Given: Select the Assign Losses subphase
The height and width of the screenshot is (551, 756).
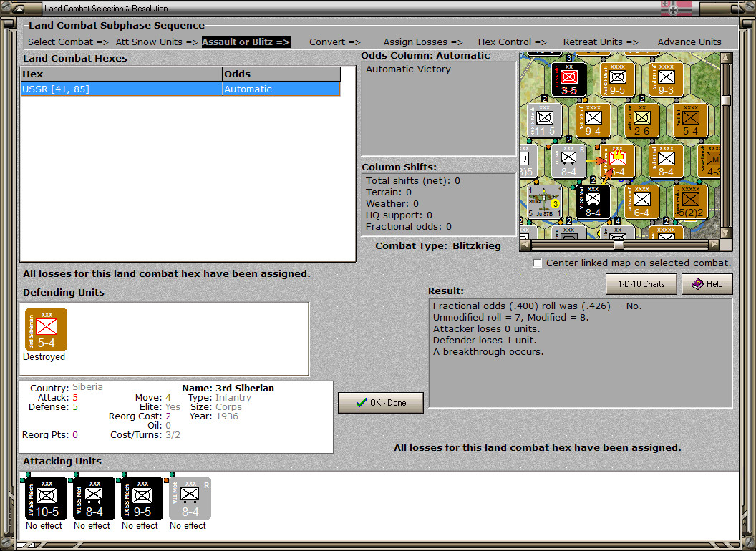Looking at the screenshot, I should point(423,42).
